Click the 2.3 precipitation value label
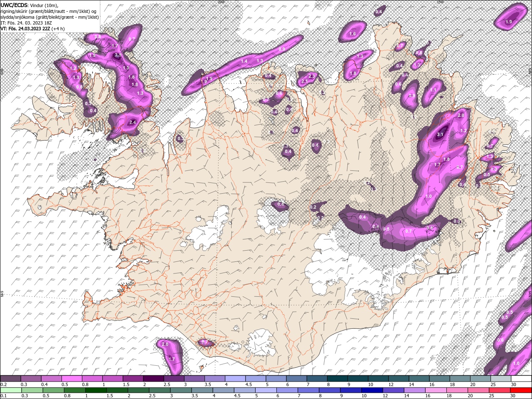Image resolution: width=532 pixels, height=399 pixels. 312,76
